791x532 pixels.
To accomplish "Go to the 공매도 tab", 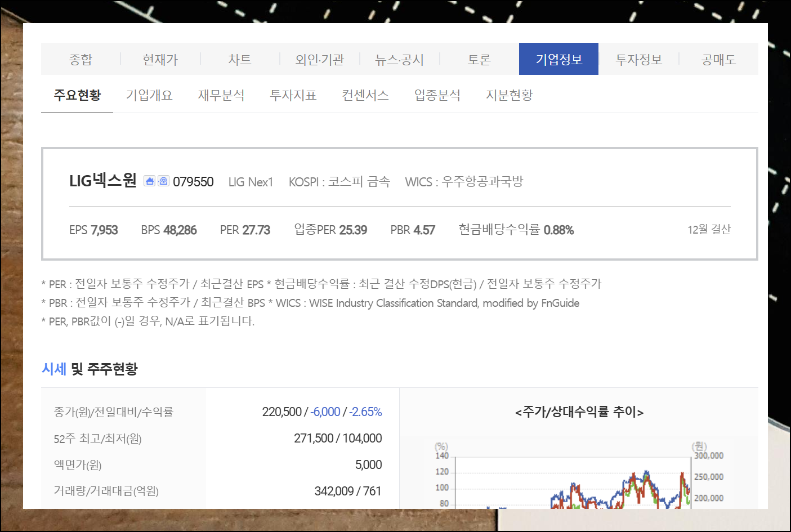I will (719, 59).
